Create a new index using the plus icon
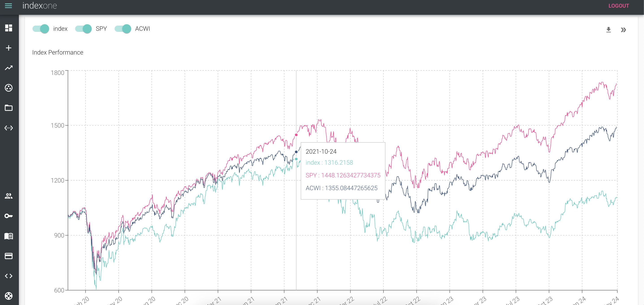Image resolution: width=644 pixels, height=305 pixels. pos(9,48)
